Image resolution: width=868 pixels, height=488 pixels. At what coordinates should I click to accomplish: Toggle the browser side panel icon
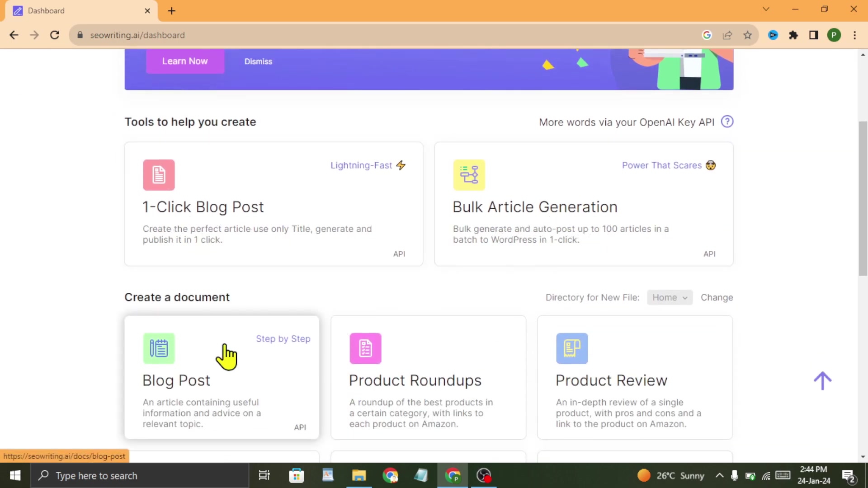[814, 35]
